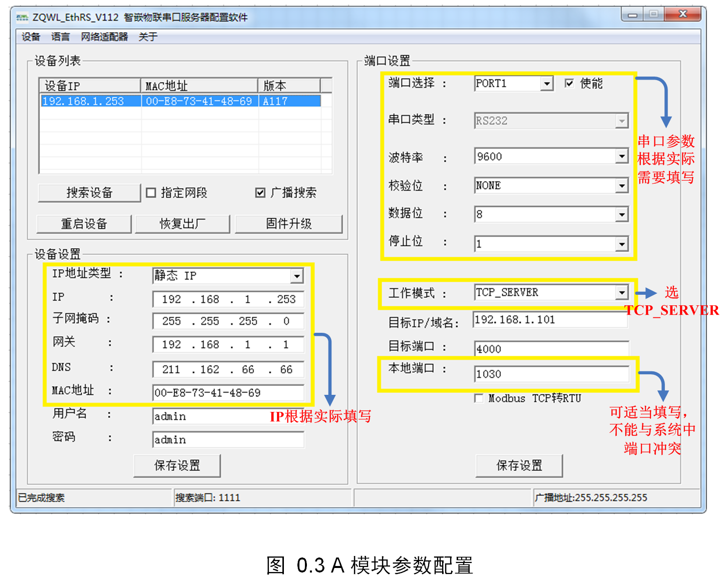Open the 工作模式 TCP_SERVER dropdown
The image size is (728, 580).
(621, 292)
